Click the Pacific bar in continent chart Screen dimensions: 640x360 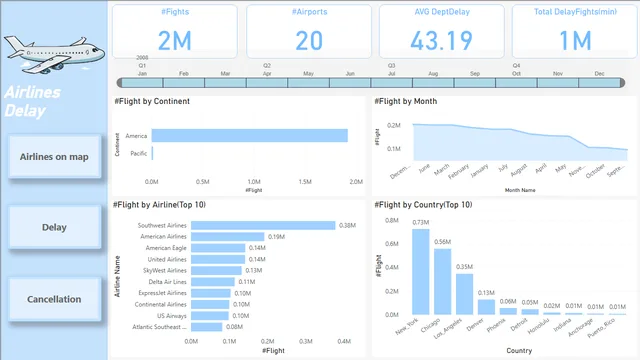click(152, 153)
